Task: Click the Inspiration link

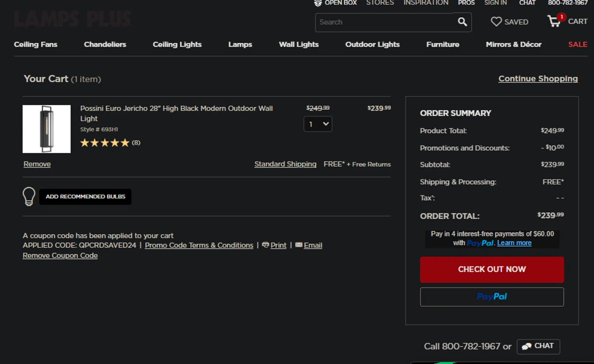Action: click(426, 3)
